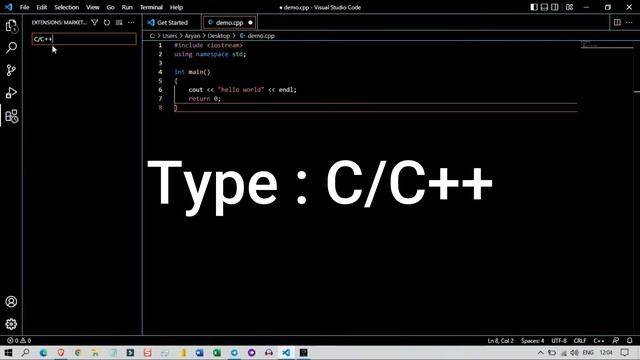Open the Go menu
Screen dimensions: 640x360
(x=111, y=7)
